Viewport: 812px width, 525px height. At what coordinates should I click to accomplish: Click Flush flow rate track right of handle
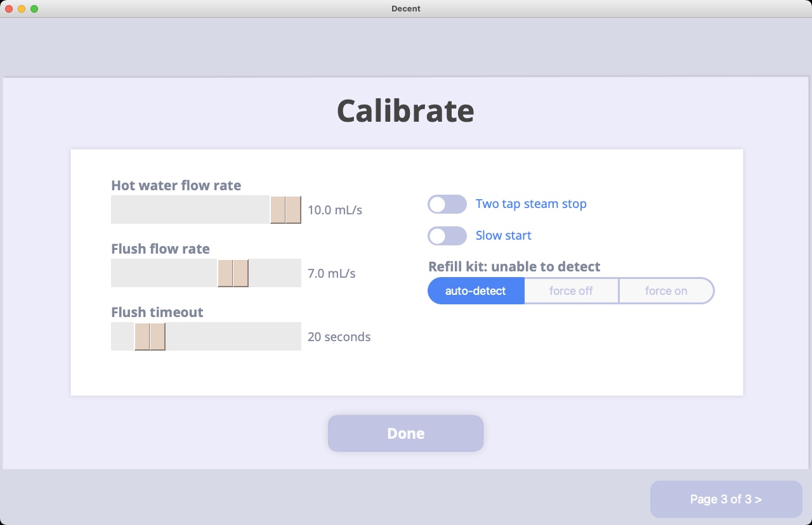tap(275, 273)
